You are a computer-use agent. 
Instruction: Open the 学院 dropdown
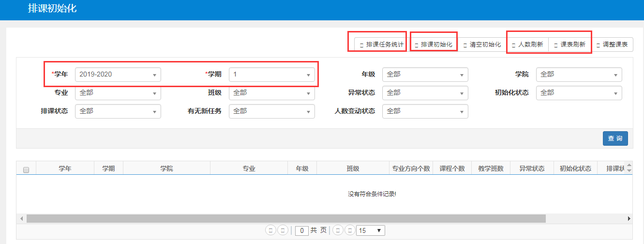(x=579, y=75)
